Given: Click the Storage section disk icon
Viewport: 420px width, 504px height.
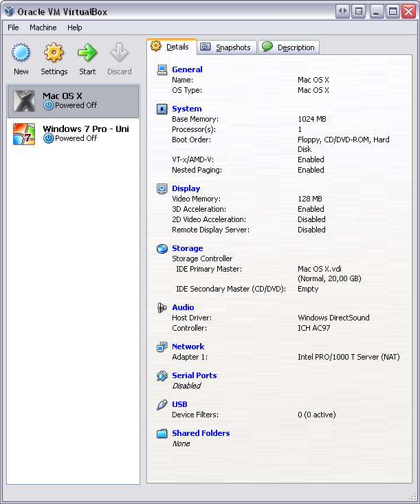Looking at the screenshot, I should (x=162, y=249).
